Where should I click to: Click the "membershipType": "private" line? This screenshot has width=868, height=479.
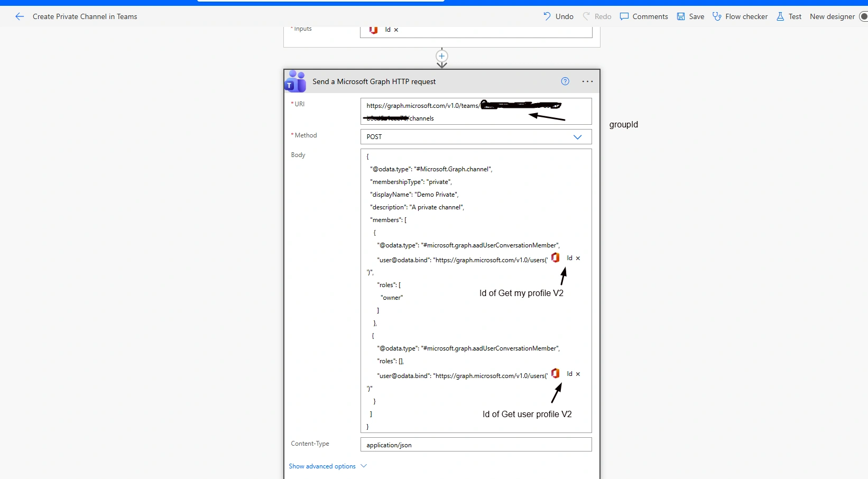tap(411, 182)
